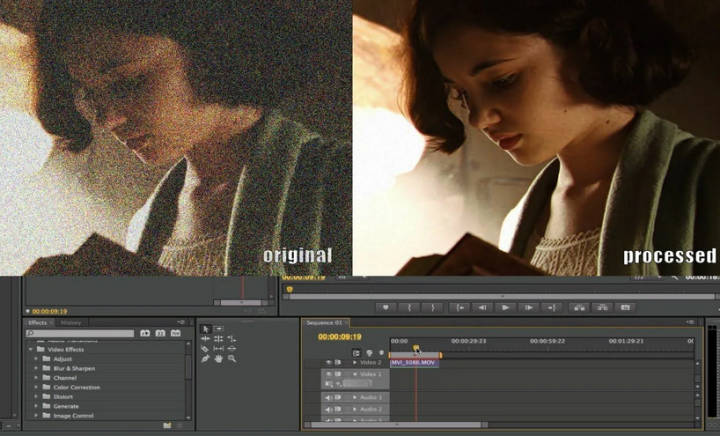The height and width of the screenshot is (436, 720).
Task: Expand the Video 2 track
Action: [x=354, y=363]
